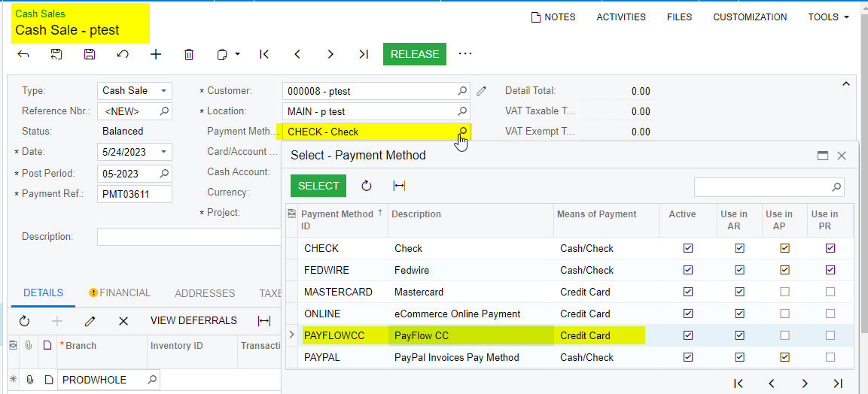The width and height of the screenshot is (868, 394).
Task: Refresh the Payment Method selector list
Action: [x=367, y=186]
